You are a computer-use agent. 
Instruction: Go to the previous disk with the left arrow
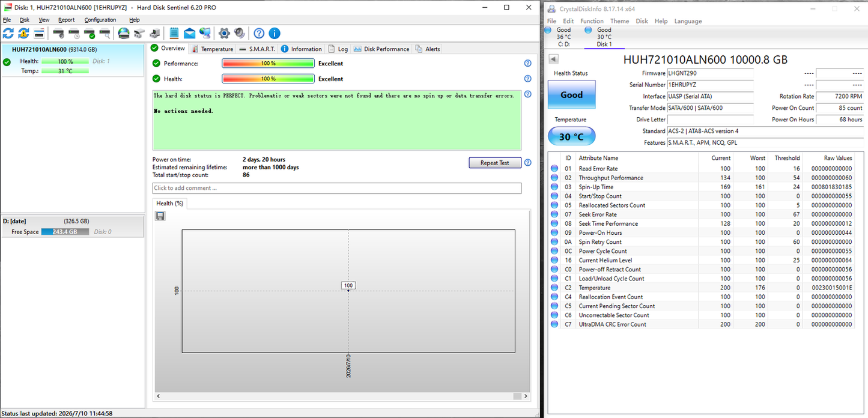[x=554, y=59]
